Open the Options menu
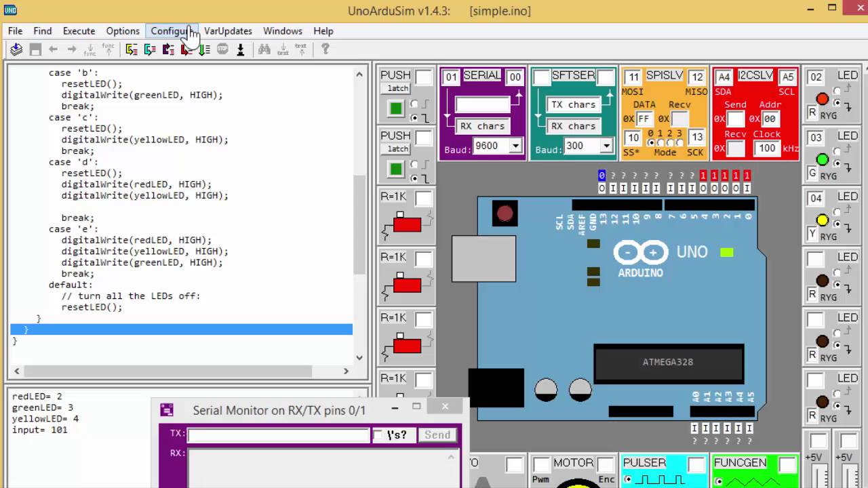868x488 pixels. coord(123,31)
